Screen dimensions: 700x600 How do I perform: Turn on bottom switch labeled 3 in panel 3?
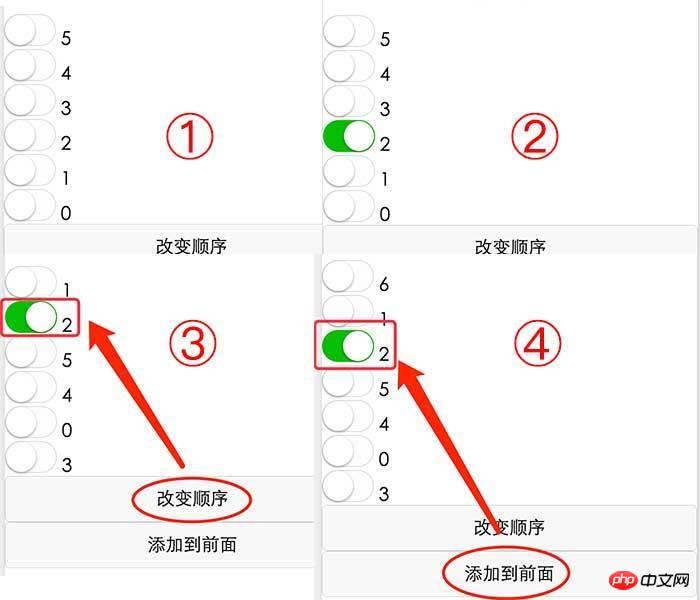coord(31,457)
